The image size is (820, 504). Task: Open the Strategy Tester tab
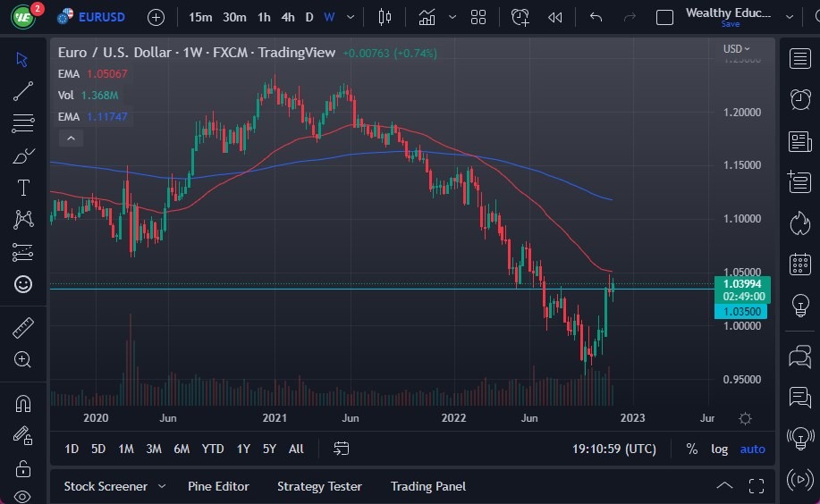[319, 486]
